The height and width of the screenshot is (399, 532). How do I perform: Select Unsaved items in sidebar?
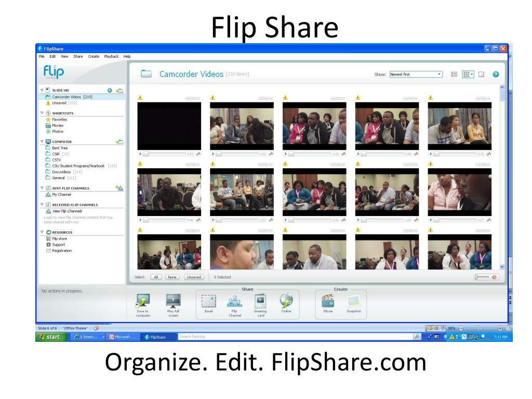[x=61, y=103]
